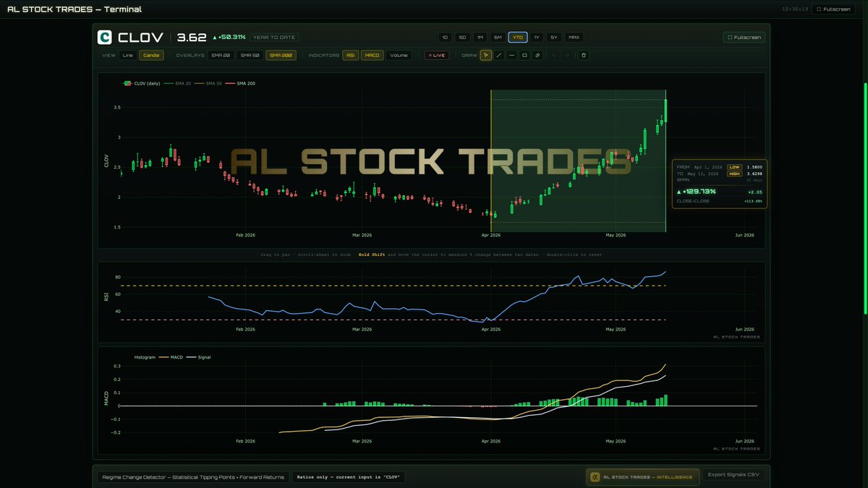Click the YEAR TO DATE label
The width and height of the screenshot is (868, 488).
[x=274, y=37]
